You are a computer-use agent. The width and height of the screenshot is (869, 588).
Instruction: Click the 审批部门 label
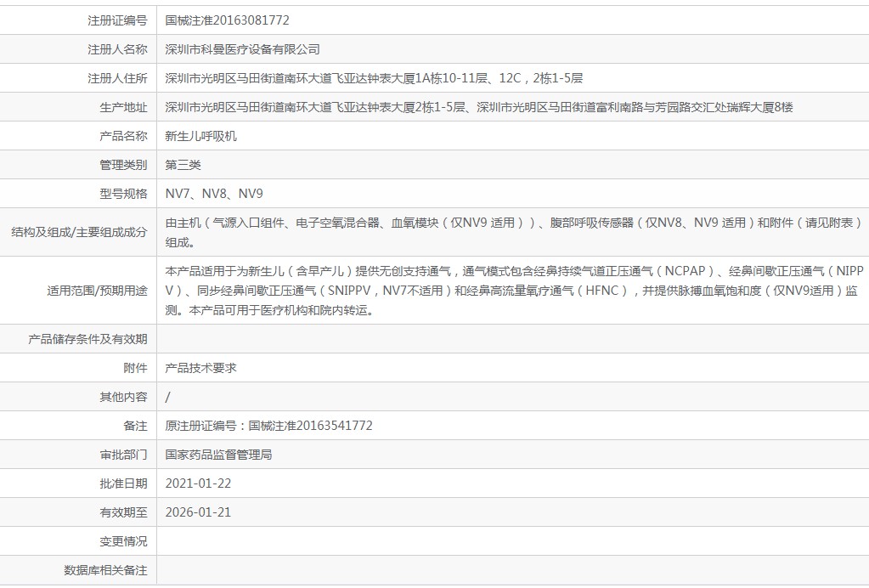pos(123,455)
